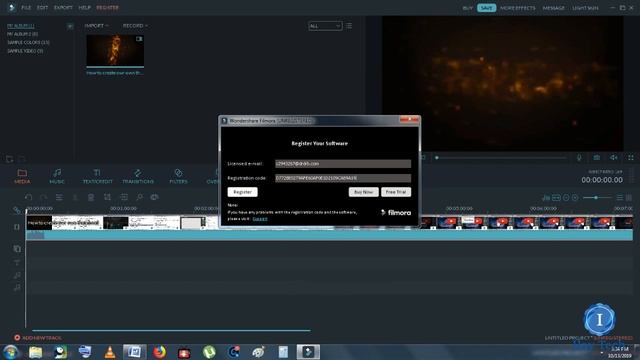The height and width of the screenshot is (360, 640).
Task: Click the fullscreen preview icon
Action: (x=631, y=158)
